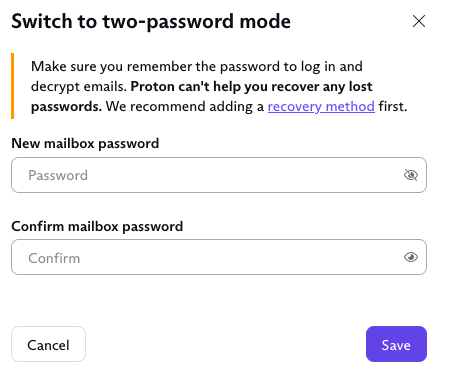Close the two-password mode dialog
The height and width of the screenshot is (385, 452).
pyautogui.click(x=419, y=21)
